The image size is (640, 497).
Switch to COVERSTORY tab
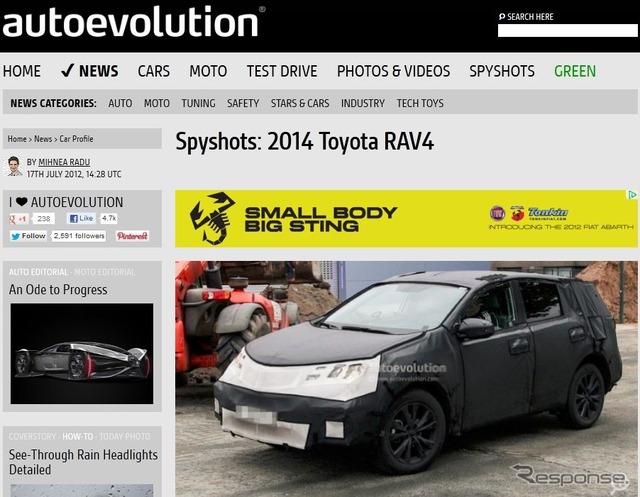[x=32, y=437]
